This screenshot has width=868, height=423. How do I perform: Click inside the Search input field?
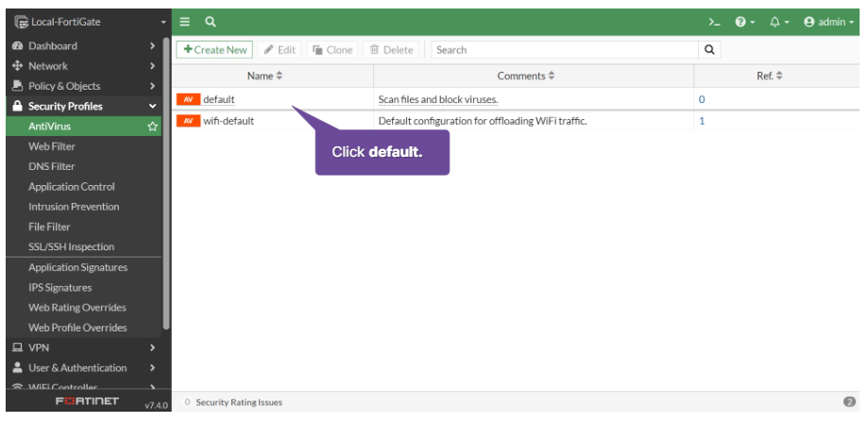(x=565, y=50)
